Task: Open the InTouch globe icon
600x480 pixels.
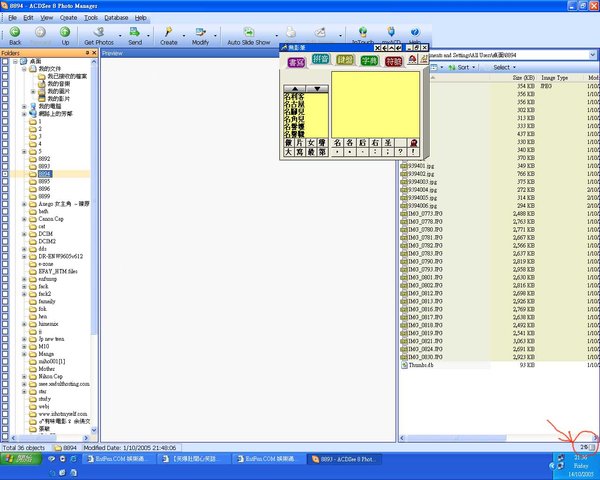Action: pos(363,32)
